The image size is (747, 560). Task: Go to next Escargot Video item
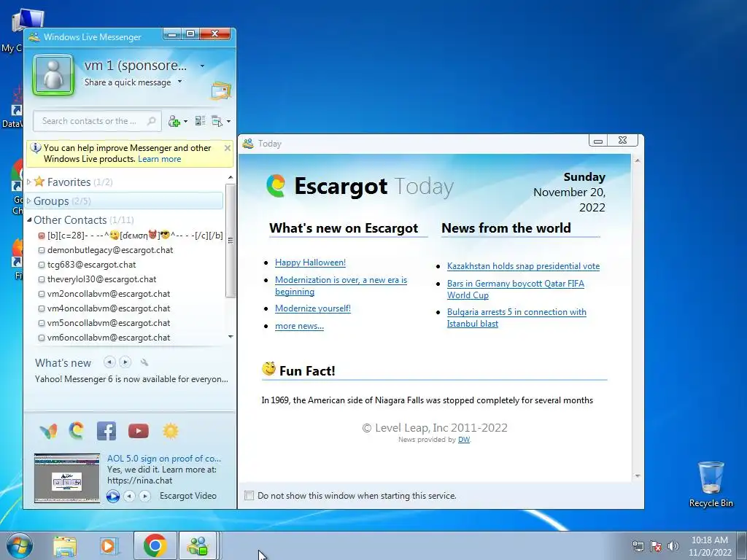click(145, 496)
